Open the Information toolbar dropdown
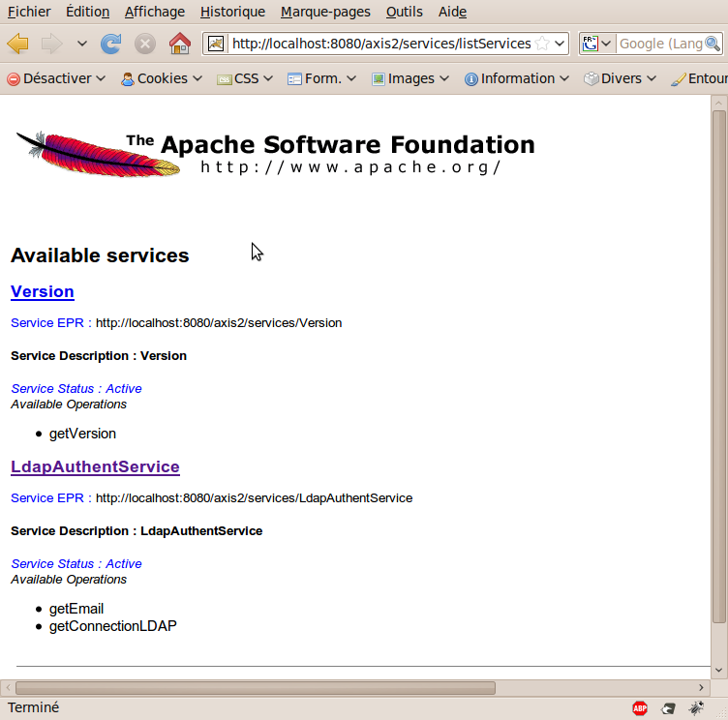 tap(516, 79)
